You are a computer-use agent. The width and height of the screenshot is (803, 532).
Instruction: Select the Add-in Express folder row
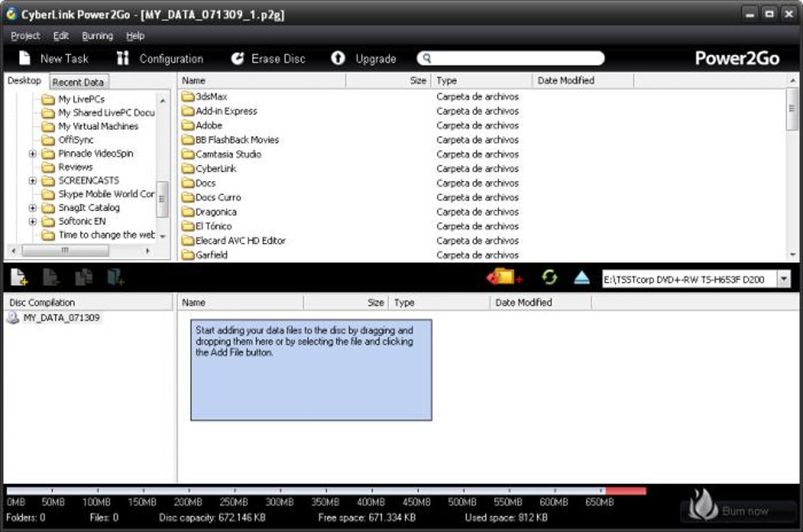tap(226, 111)
